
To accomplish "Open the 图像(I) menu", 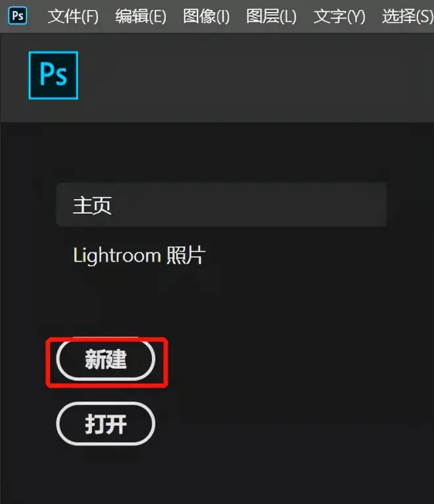I will click(x=206, y=16).
